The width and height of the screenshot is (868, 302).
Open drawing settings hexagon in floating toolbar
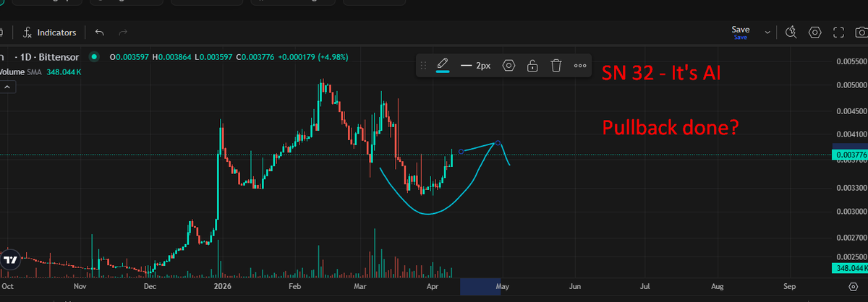509,66
